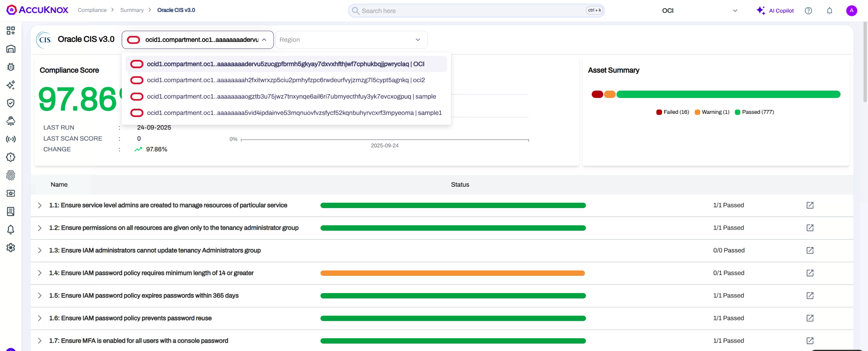Image resolution: width=868 pixels, height=351 pixels.
Task: Open the Region dropdown
Action: 351,40
